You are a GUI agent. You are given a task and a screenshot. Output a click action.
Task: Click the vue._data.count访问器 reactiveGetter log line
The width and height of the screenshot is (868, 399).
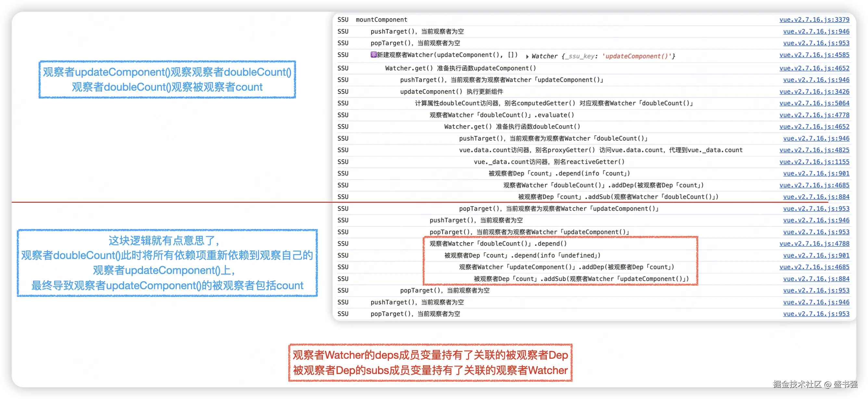click(549, 162)
